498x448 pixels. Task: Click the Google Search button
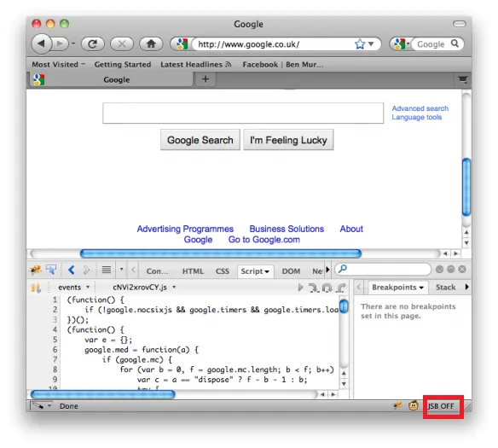tap(200, 140)
